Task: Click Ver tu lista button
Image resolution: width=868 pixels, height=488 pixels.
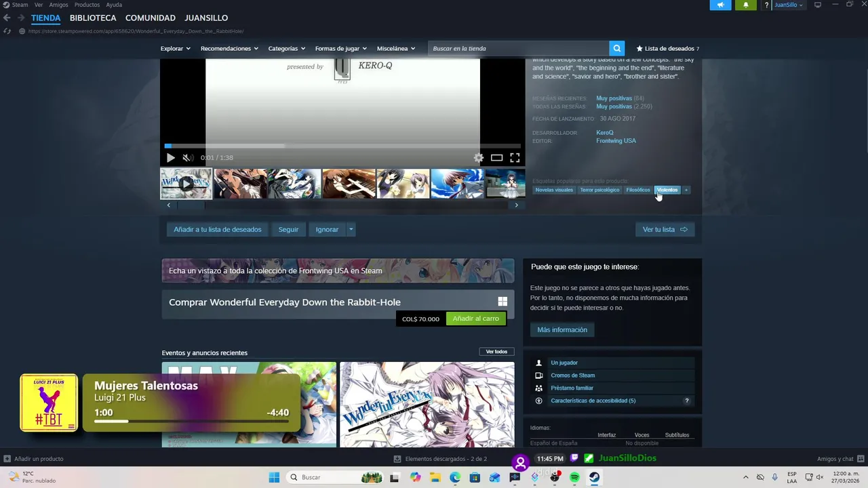Action: [x=665, y=229]
